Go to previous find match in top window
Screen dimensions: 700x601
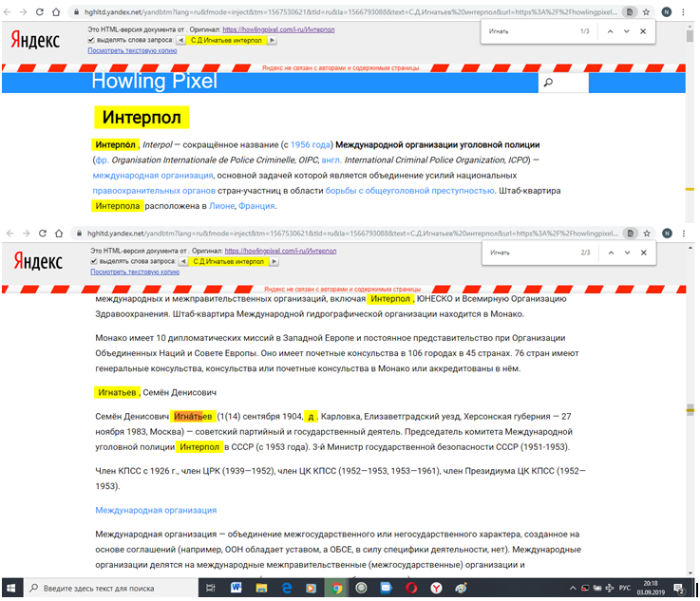(611, 31)
